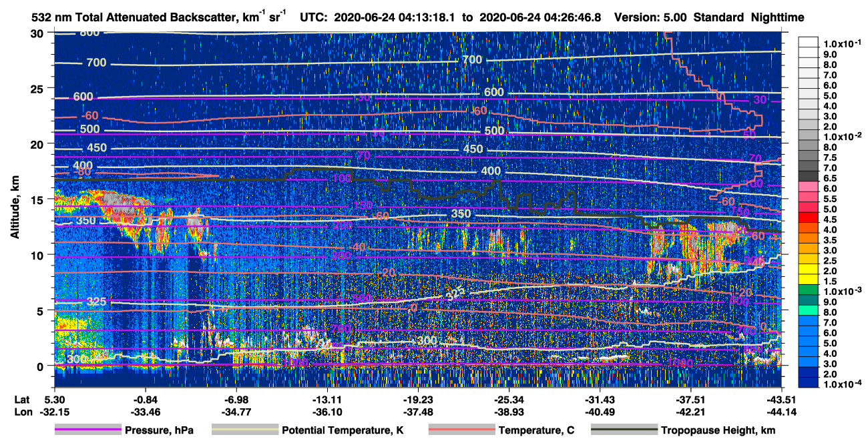Click the colorbar label 1.0x10-4
This screenshot has height=445, width=868.
tap(841, 384)
